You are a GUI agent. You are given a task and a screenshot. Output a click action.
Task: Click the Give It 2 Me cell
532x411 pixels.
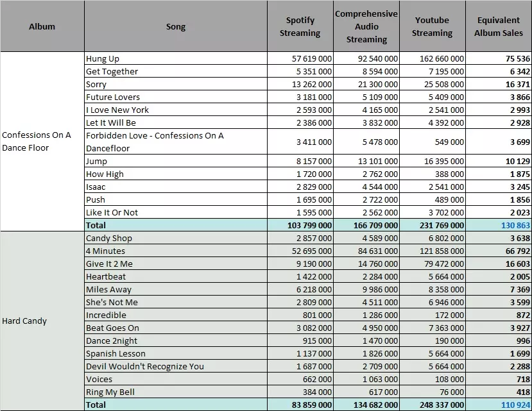[176, 264]
